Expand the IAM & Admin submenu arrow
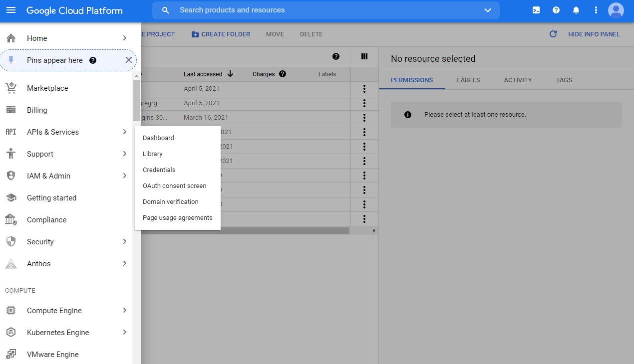This screenshot has width=634, height=364. point(125,176)
